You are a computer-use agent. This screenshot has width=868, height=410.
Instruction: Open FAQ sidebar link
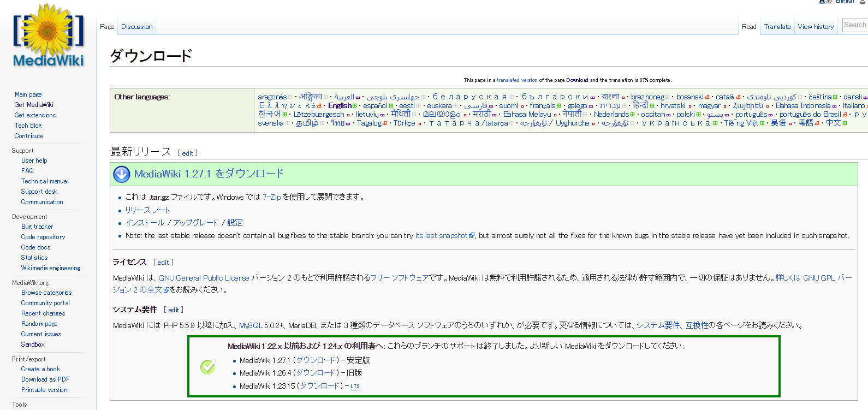click(x=27, y=171)
